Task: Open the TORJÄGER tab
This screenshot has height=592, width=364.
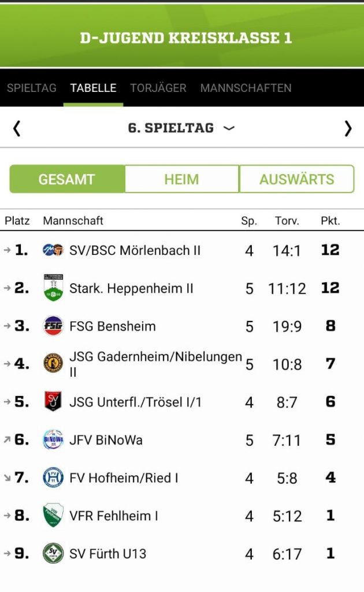Action: pos(158,88)
